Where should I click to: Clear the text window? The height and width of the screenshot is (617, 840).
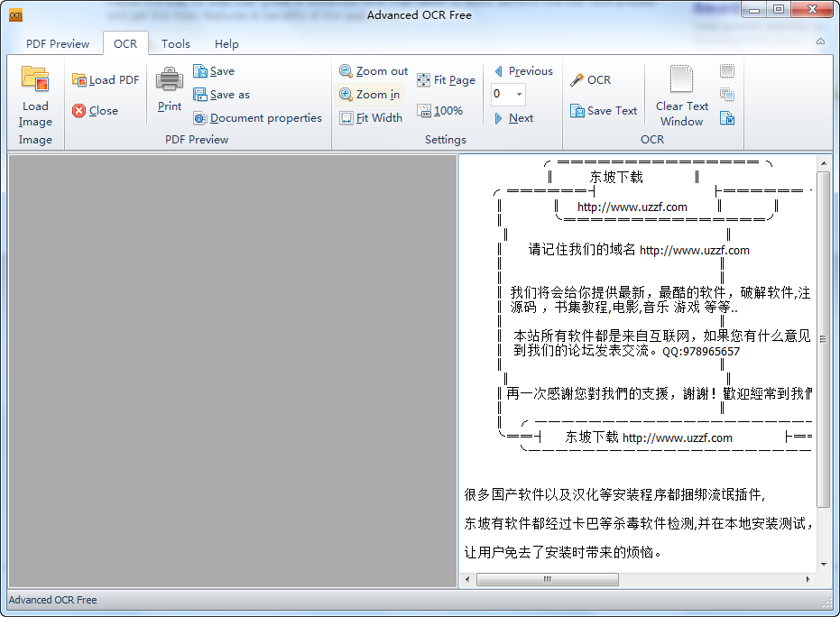pyautogui.click(x=680, y=95)
